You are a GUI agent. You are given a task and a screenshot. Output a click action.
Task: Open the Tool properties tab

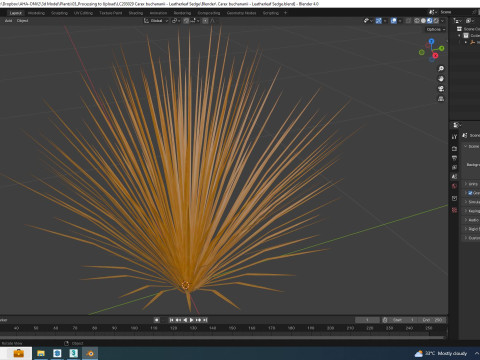click(454, 137)
